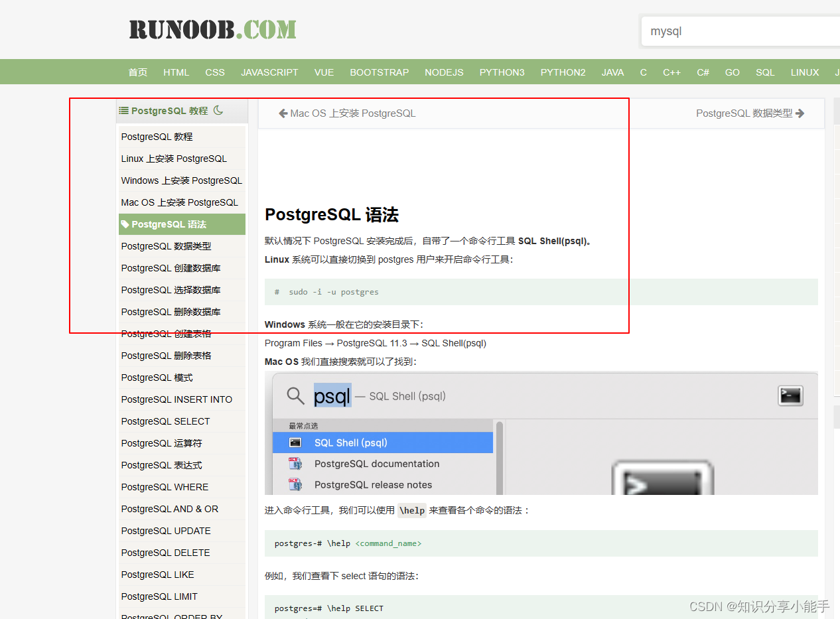Screen dimensions: 840x619
Task: Click the right arrow for next chapter
Action: click(x=800, y=113)
